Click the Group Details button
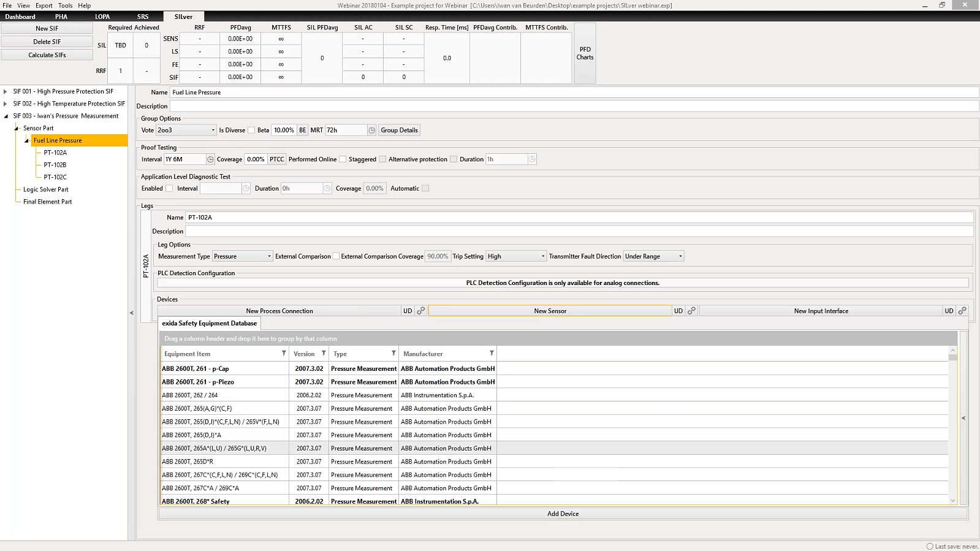 click(x=399, y=130)
